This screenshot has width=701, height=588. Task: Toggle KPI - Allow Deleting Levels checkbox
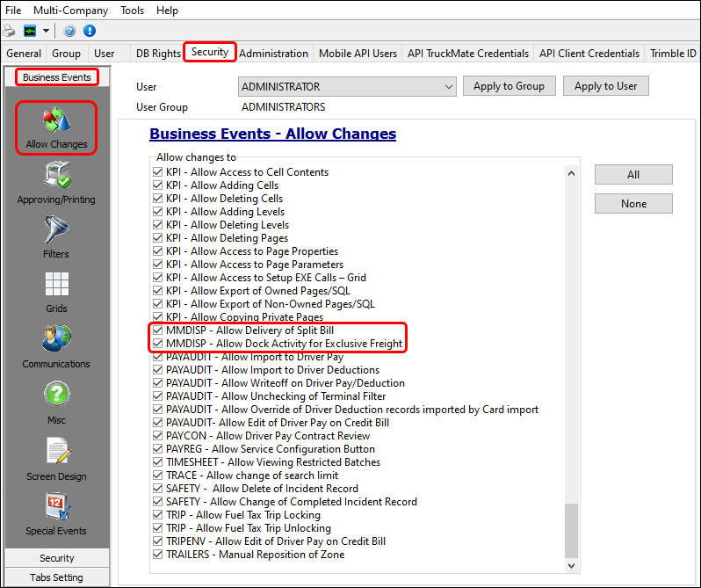(157, 225)
